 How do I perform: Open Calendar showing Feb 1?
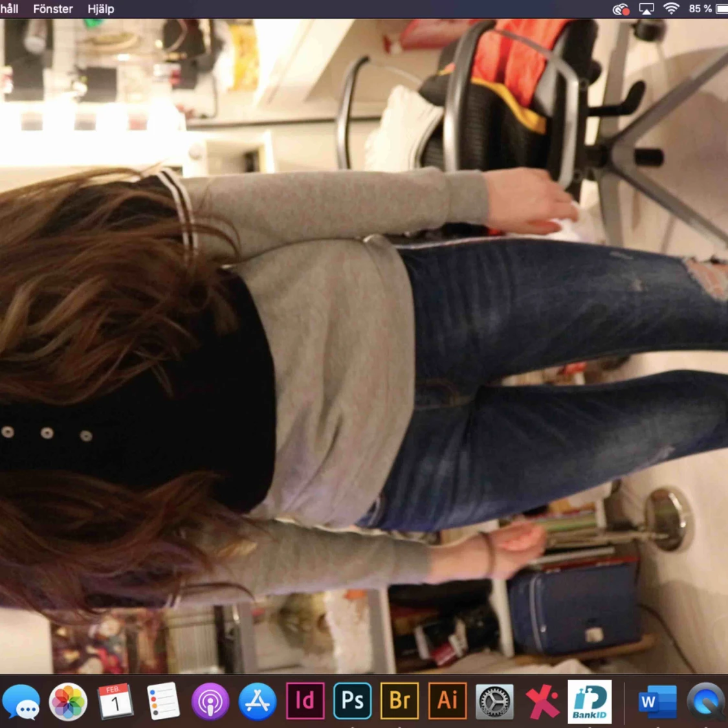[x=115, y=701]
